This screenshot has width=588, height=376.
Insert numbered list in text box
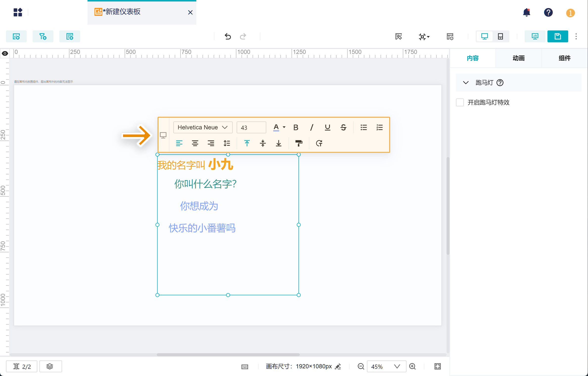click(x=380, y=127)
